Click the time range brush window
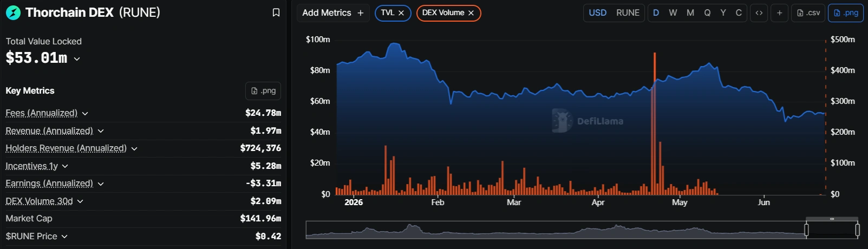 click(832, 230)
